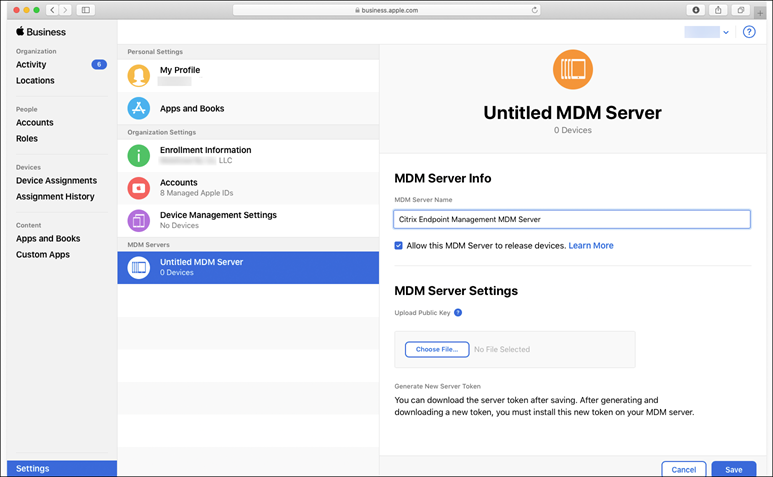Open Apps and Books settings icon
The width and height of the screenshot is (773, 477).
pos(139,108)
